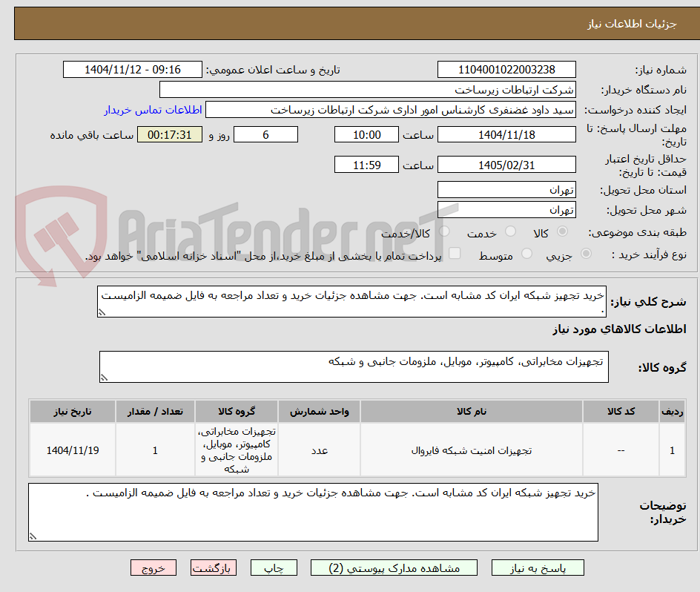Click the 'نام کالا' column header
The height and width of the screenshot is (592, 700).
pos(472,412)
